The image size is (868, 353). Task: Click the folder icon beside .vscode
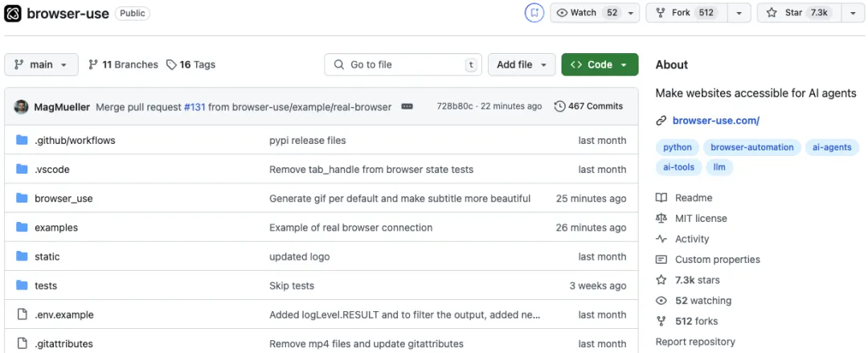(22, 169)
